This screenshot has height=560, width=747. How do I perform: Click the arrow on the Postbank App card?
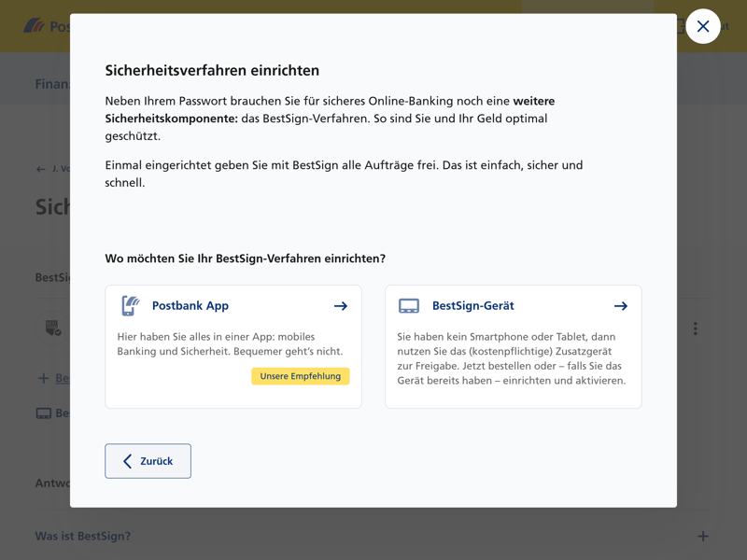341,306
